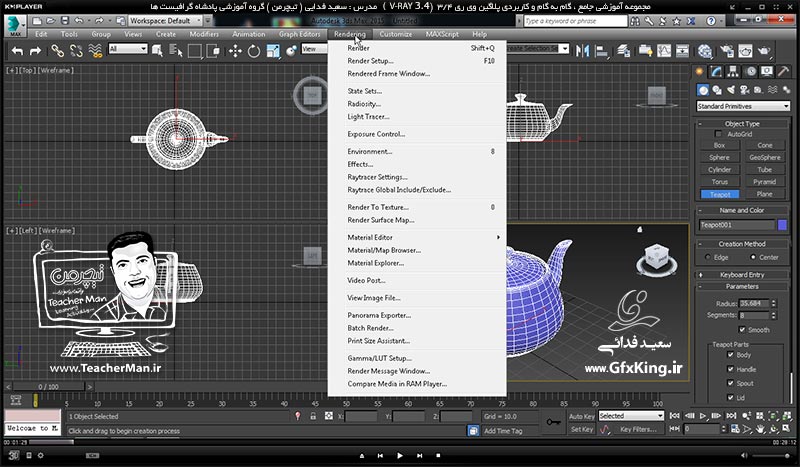Switch to the Display panel tab

point(767,71)
